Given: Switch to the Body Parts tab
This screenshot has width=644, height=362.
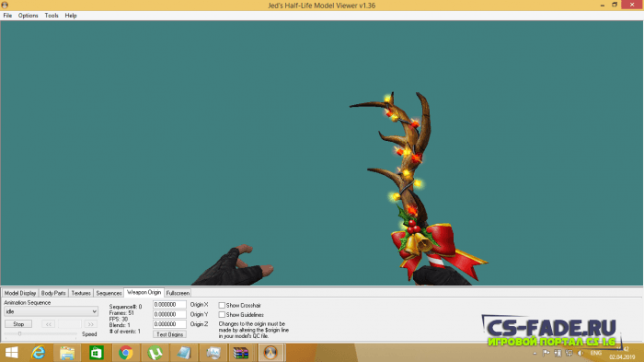Looking at the screenshot, I should click(53, 293).
